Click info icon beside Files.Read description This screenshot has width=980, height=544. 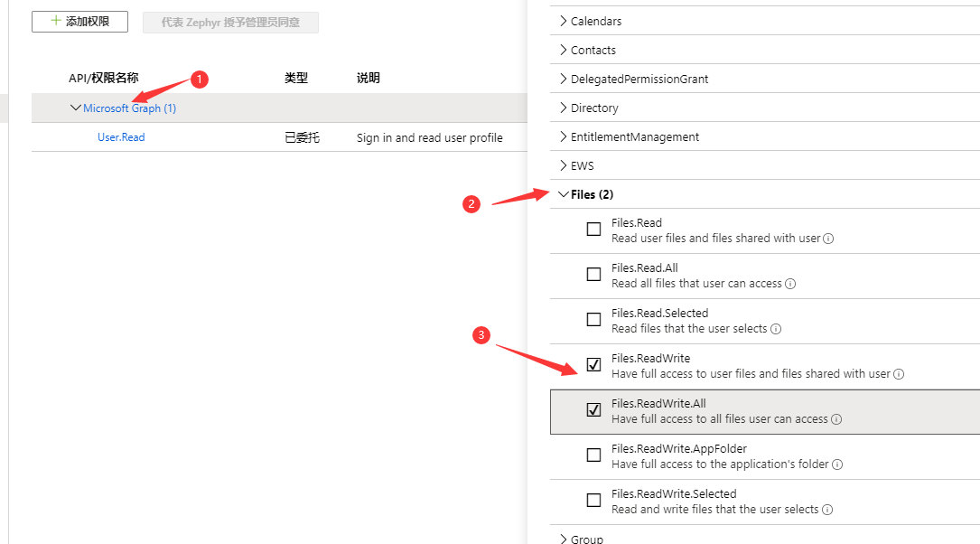click(828, 239)
